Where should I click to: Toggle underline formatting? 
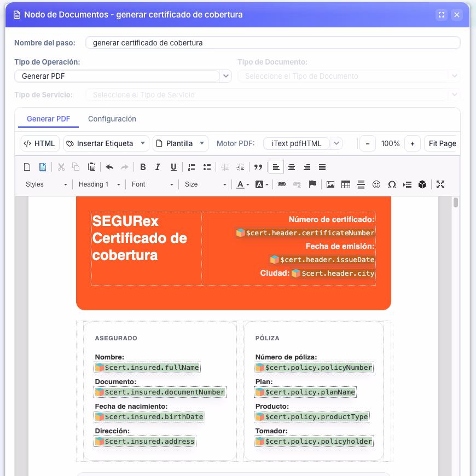173,167
